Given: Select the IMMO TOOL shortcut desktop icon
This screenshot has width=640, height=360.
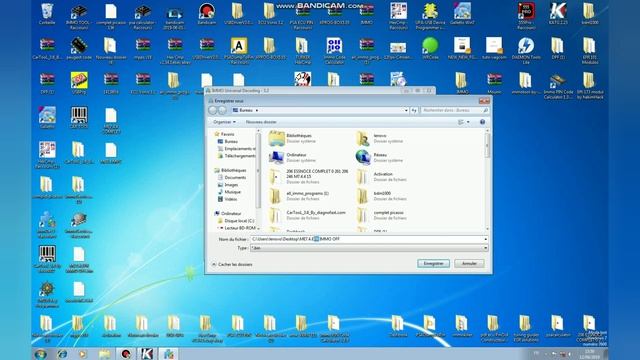Looking at the screenshot, I should tap(78, 16).
